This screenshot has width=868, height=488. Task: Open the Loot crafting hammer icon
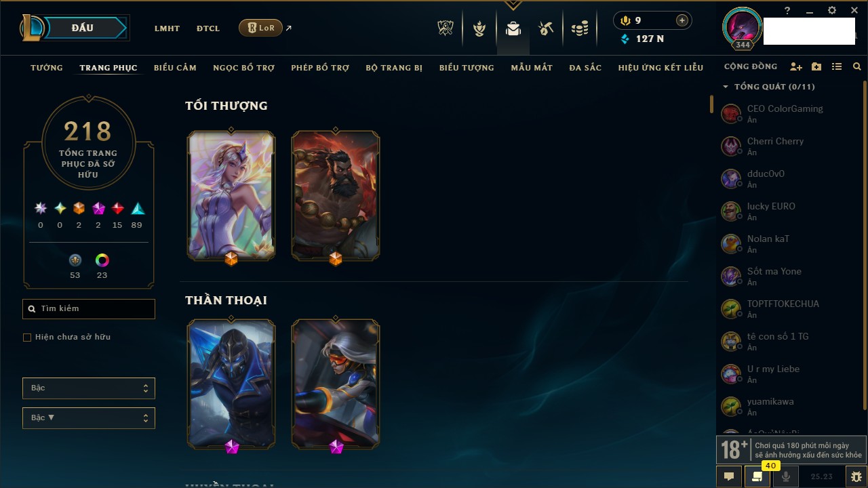(x=546, y=28)
